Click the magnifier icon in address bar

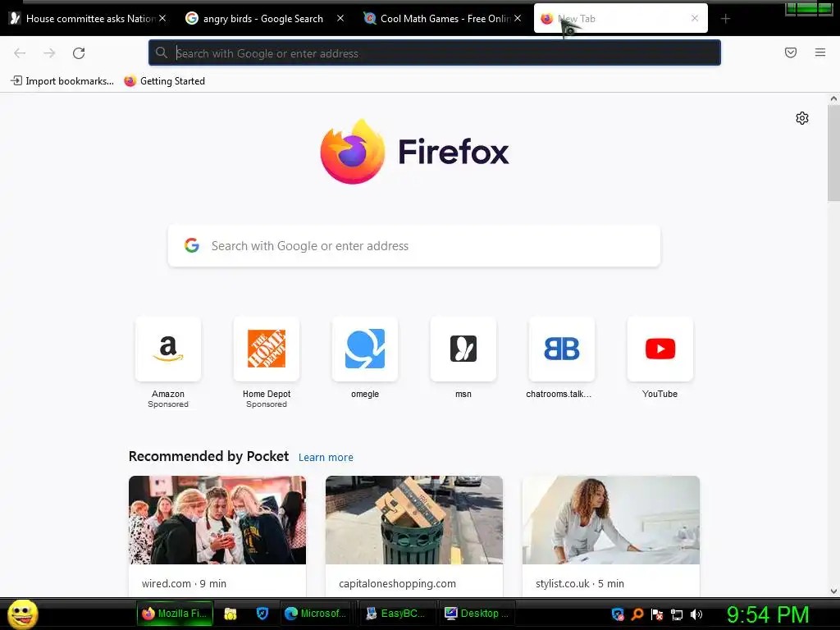(x=162, y=53)
